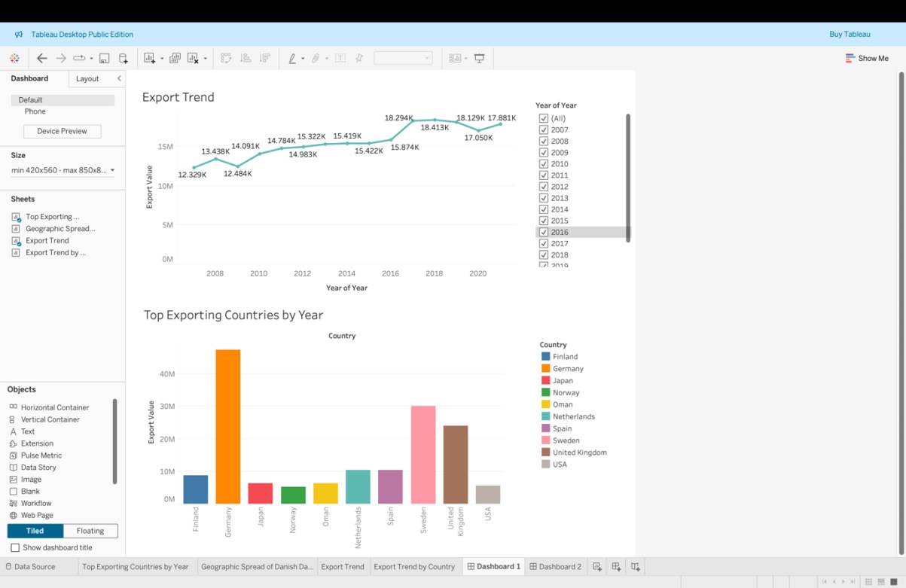Click the Sort Ascending icon
Screen dimensions: 906x588
tap(246, 58)
